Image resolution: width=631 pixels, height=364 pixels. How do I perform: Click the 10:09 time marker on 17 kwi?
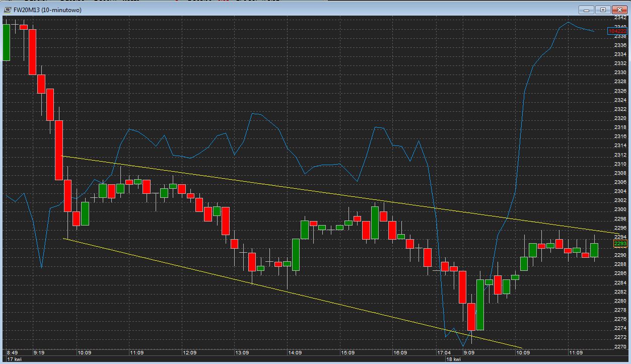(83, 353)
